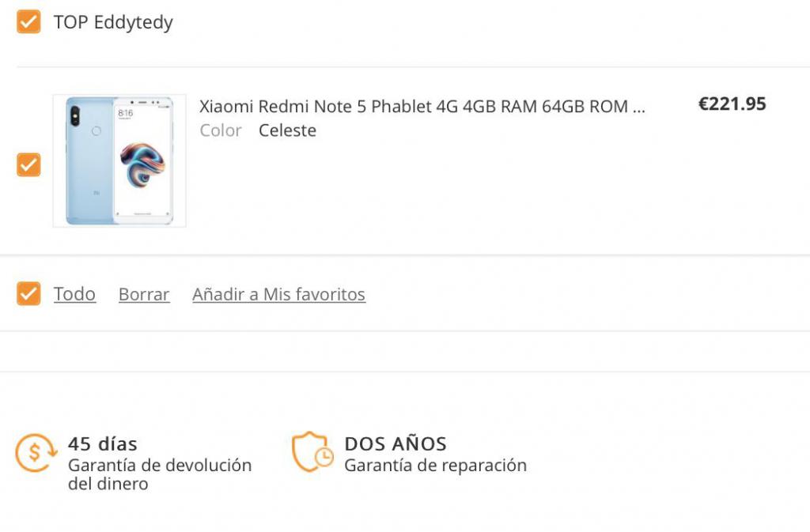Click the 45 días heading
The width and height of the screenshot is (810, 532).
point(103,443)
